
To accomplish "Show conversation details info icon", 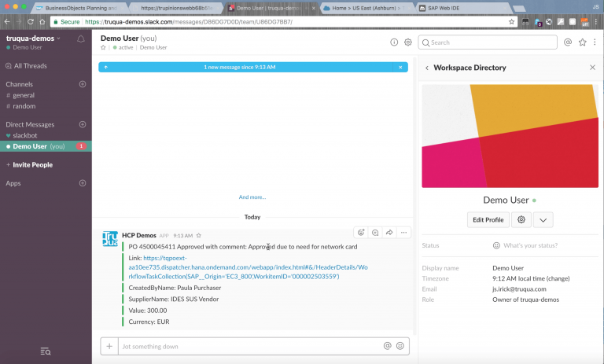I will point(394,42).
